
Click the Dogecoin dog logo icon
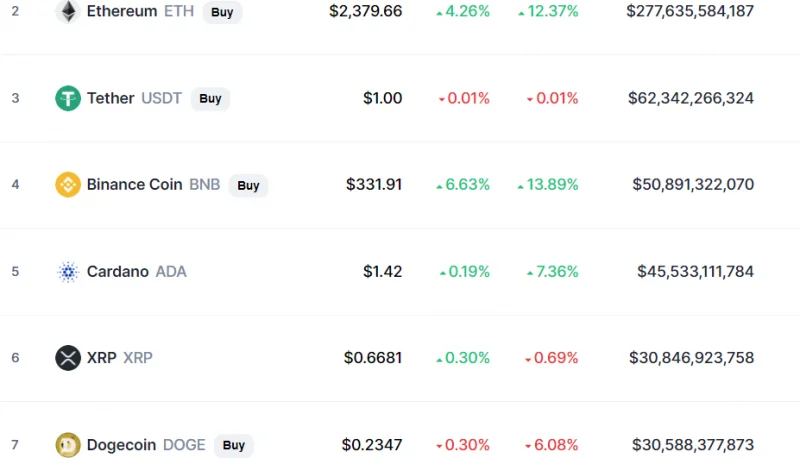point(68,445)
